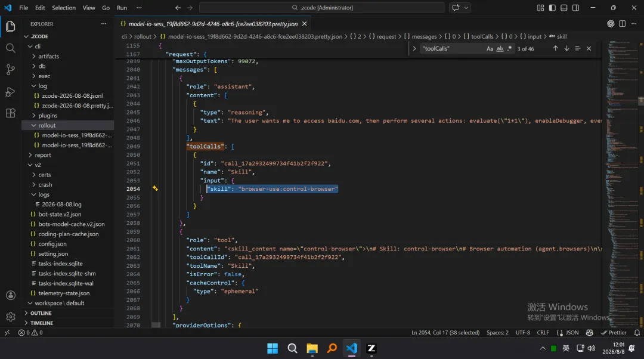Toggle Find in Selection

point(577,48)
